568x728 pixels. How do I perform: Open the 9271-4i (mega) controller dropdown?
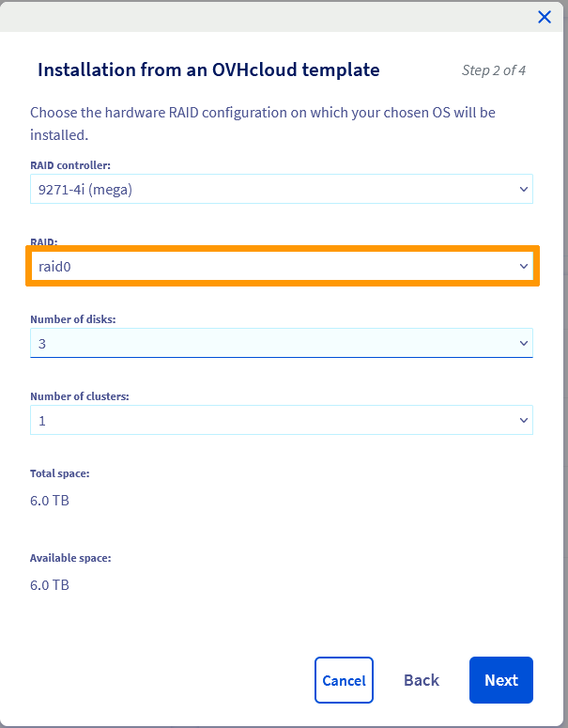pyautogui.click(x=272, y=189)
